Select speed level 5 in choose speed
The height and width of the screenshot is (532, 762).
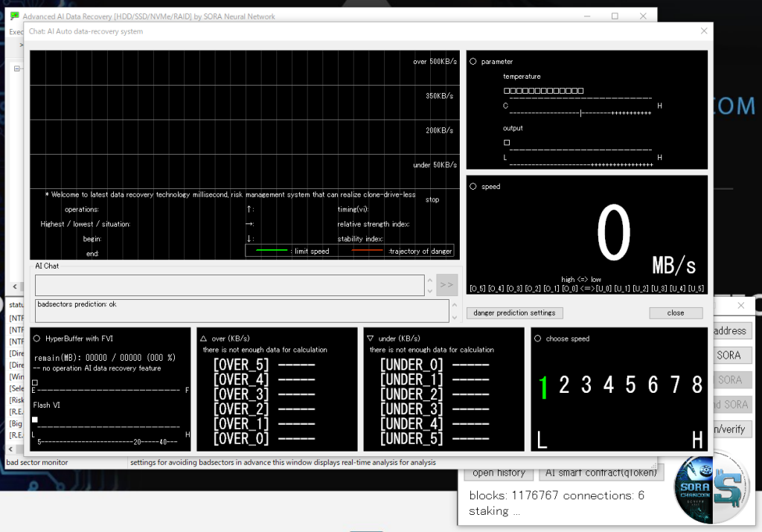click(x=630, y=385)
